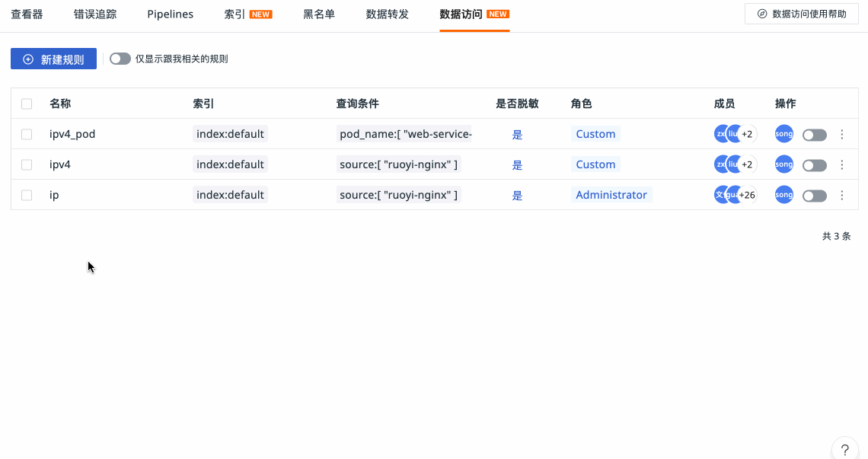Click song avatar in ipv4_pod row
The width and height of the screenshot is (868, 459).
coord(783,134)
